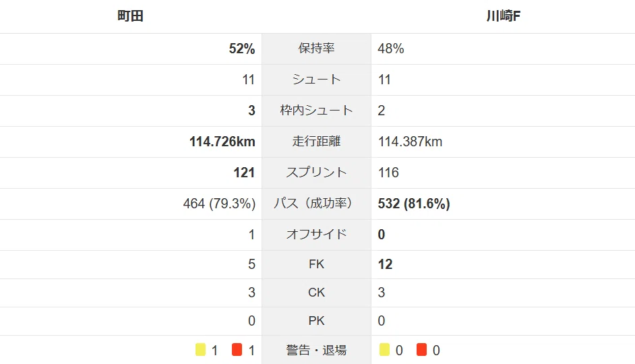The height and width of the screenshot is (364, 635).
Task: Click the オフサイド stat label
Action: point(316,235)
